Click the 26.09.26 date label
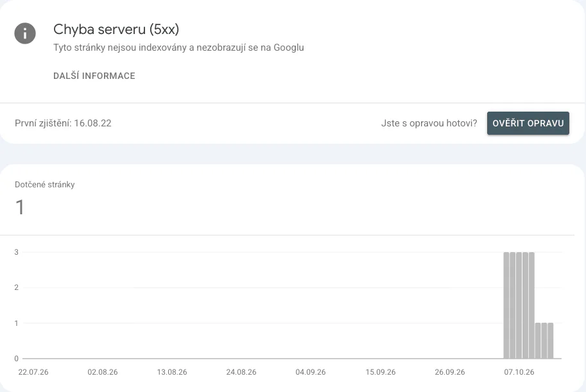This screenshot has height=392, width=586. point(449,372)
